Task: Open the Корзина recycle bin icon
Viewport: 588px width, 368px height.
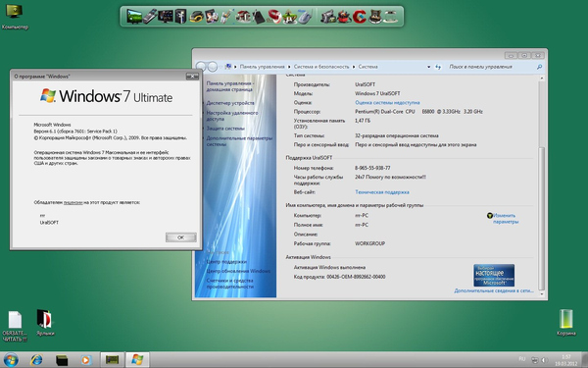Action: pyautogui.click(x=565, y=323)
